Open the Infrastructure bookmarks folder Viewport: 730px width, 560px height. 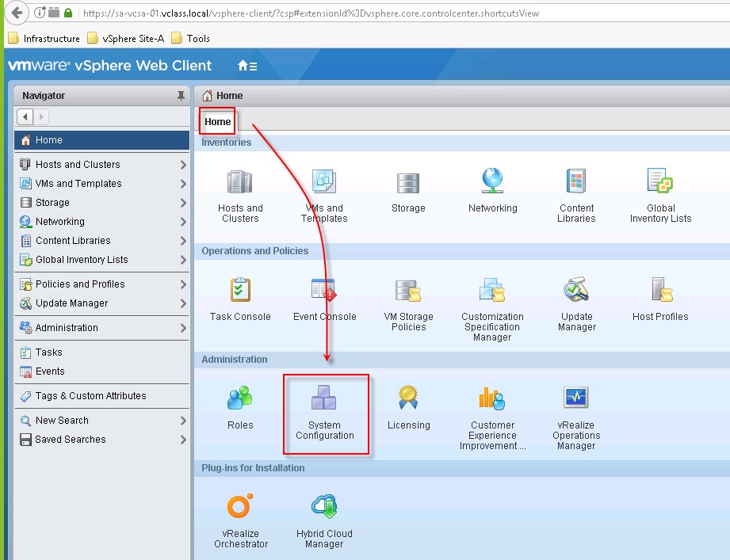pyautogui.click(x=44, y=38)
